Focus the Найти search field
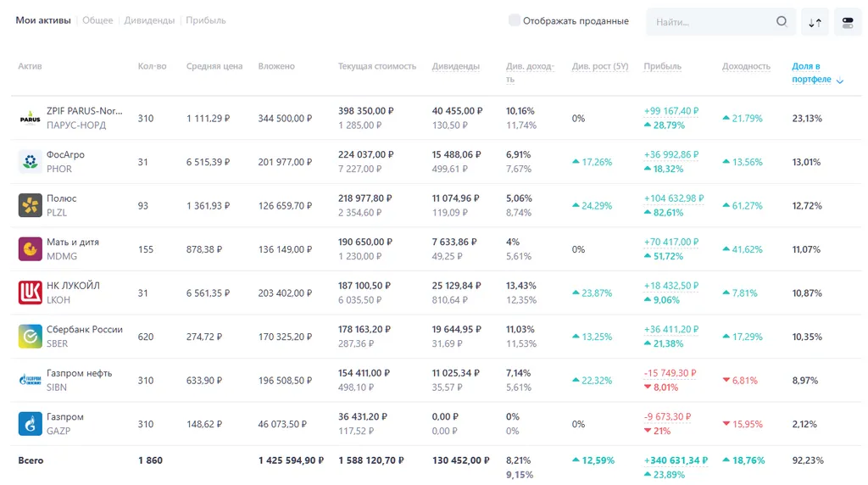Viewport: 868px width, 485px height. pyautogui.click(x=710, y=22)
